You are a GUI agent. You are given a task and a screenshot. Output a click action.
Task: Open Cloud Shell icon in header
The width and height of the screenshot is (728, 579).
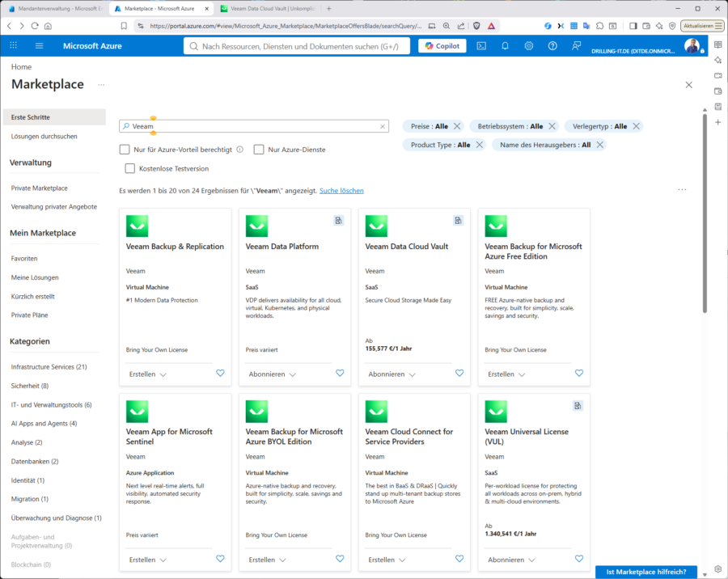(x=481, y=45)
